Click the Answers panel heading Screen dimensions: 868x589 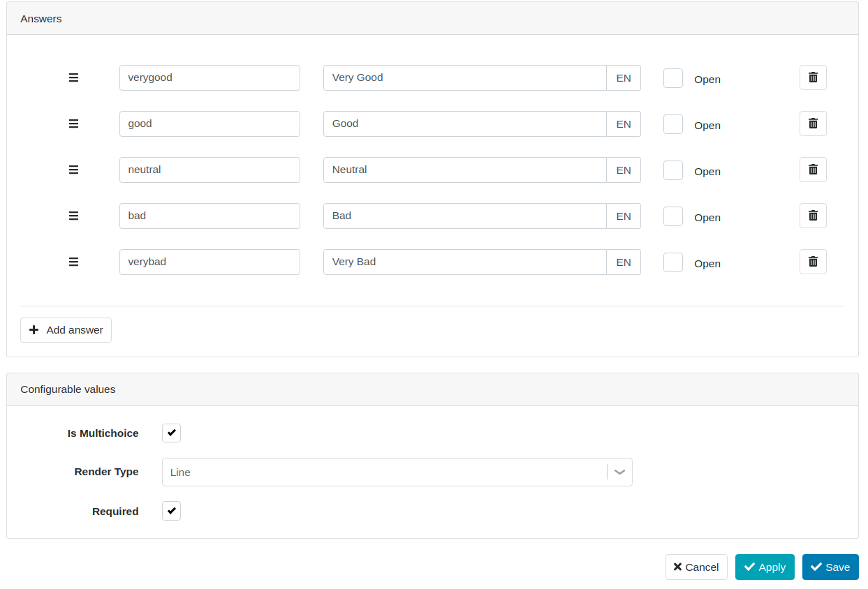pyautogui.click(x=41, y=19)
